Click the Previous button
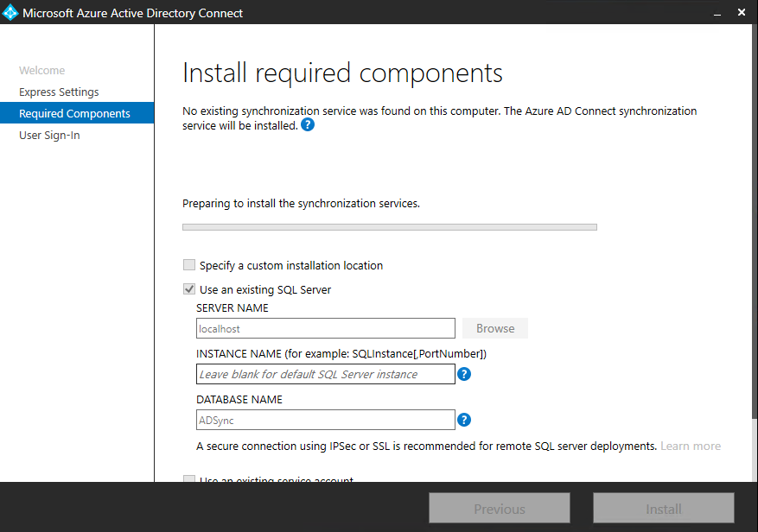Viewport: 758px width, 532px height. click(x=500, y=508)
